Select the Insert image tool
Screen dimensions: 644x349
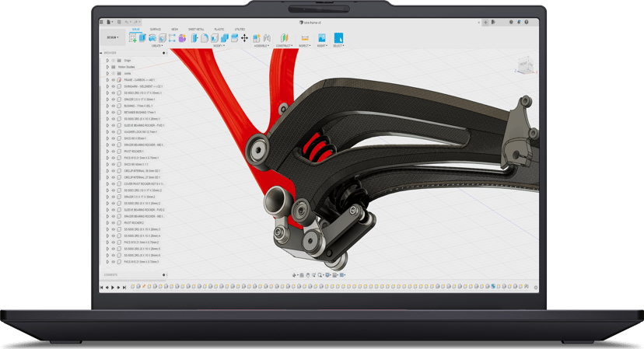tap(322, 38)
